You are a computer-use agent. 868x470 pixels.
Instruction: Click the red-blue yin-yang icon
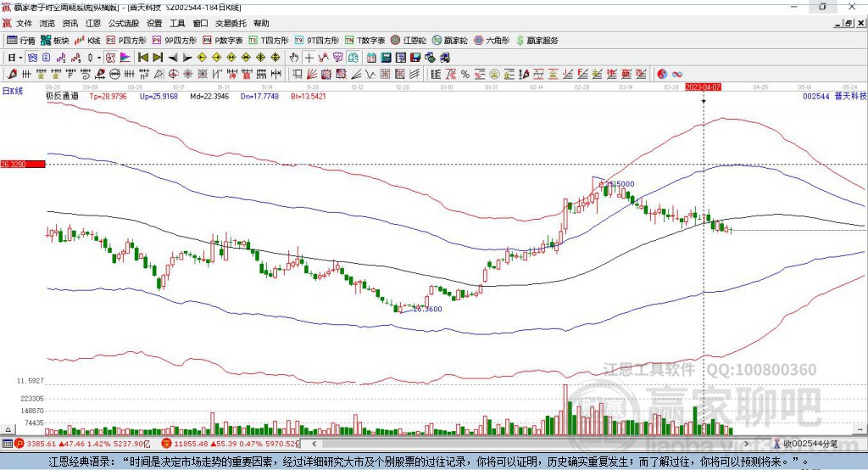pos(662,75)
